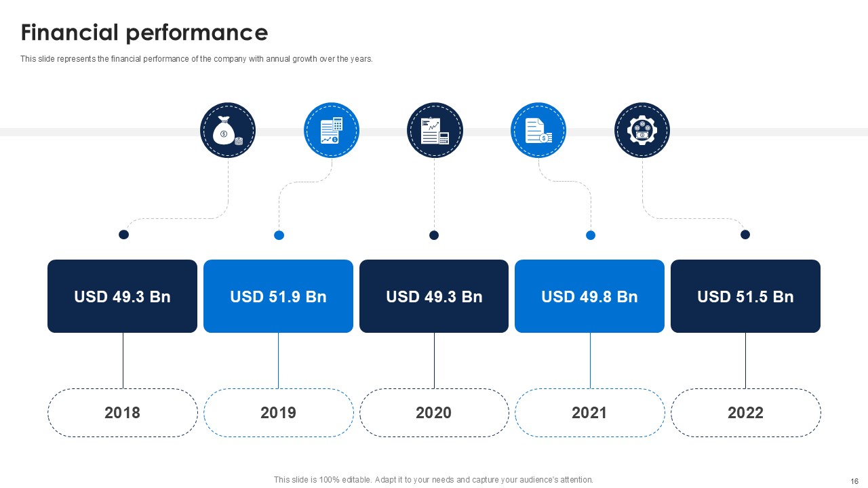The height and width of the screenshot is (488, 868).
Task: Click the money bag icon above 2018
Action: 228,130
